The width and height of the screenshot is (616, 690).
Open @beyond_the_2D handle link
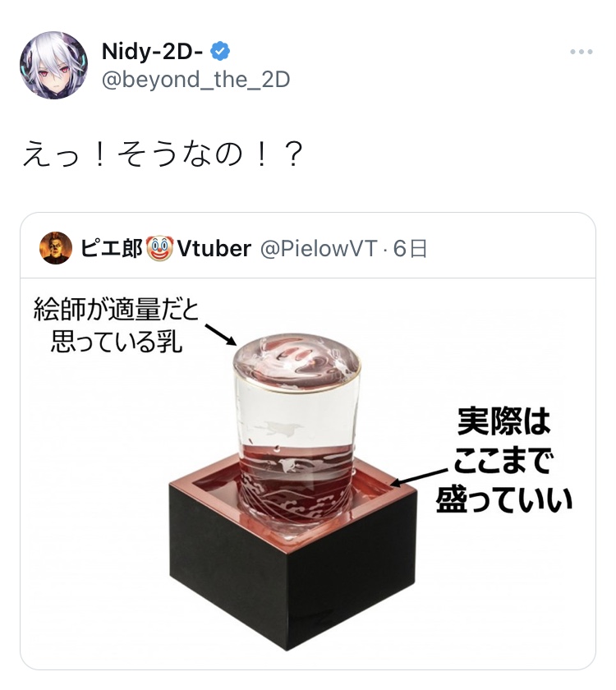(x=195, y=80)
